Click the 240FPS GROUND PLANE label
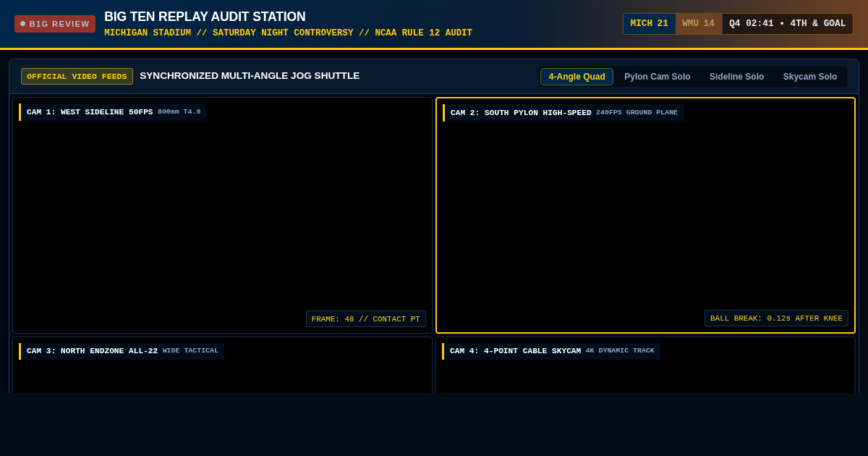 pyautogui.click(x=637, y=112)
